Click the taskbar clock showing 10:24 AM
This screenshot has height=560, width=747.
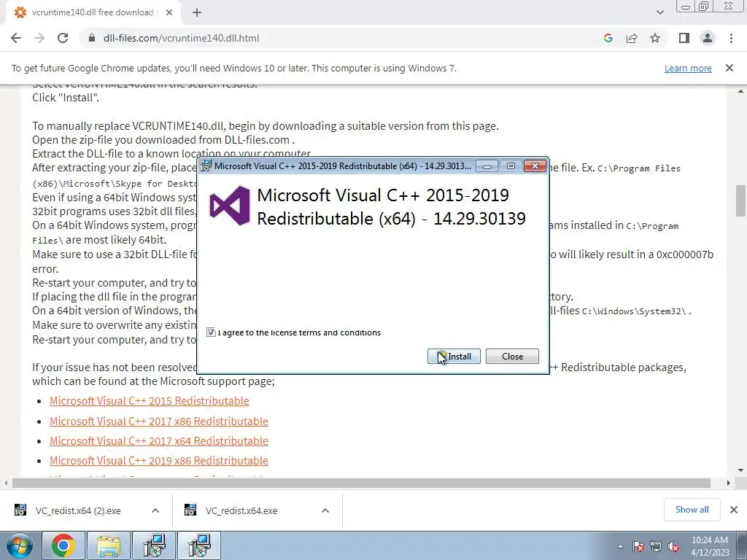coord(710,546)
